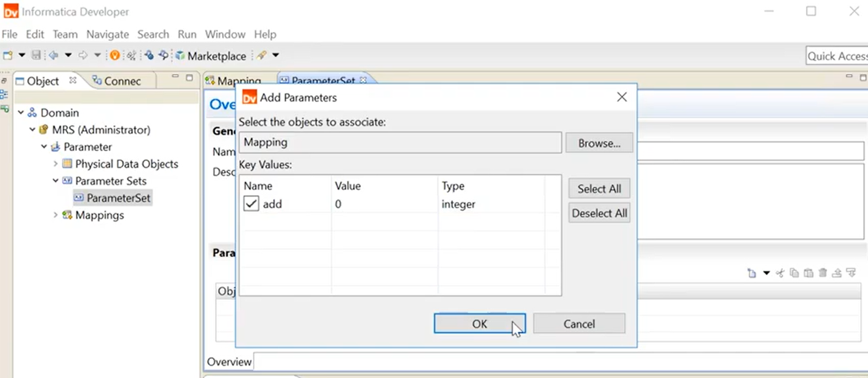868x378 pixels.
Task: Collapse the Parameter Sets folder
Action: [56, 181]
